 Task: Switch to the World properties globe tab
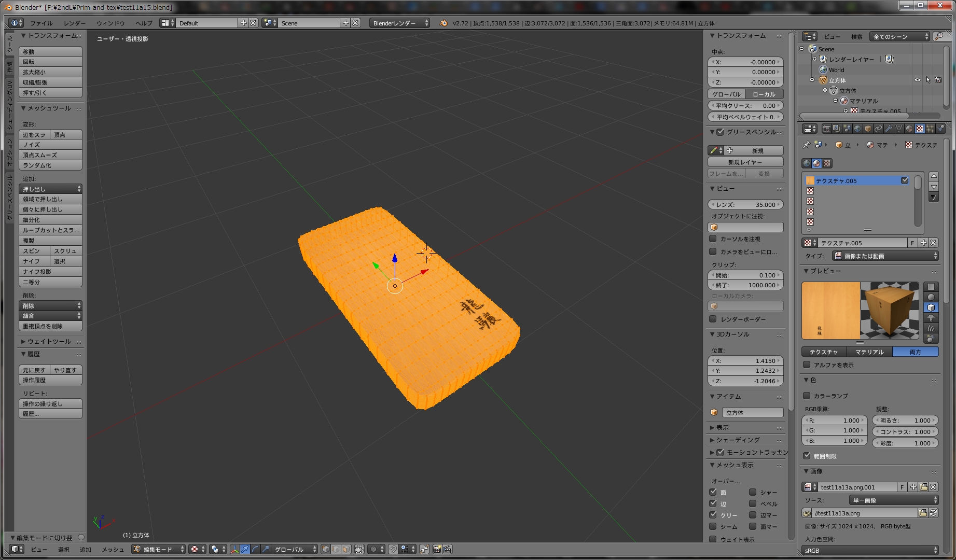coord(857,129)
